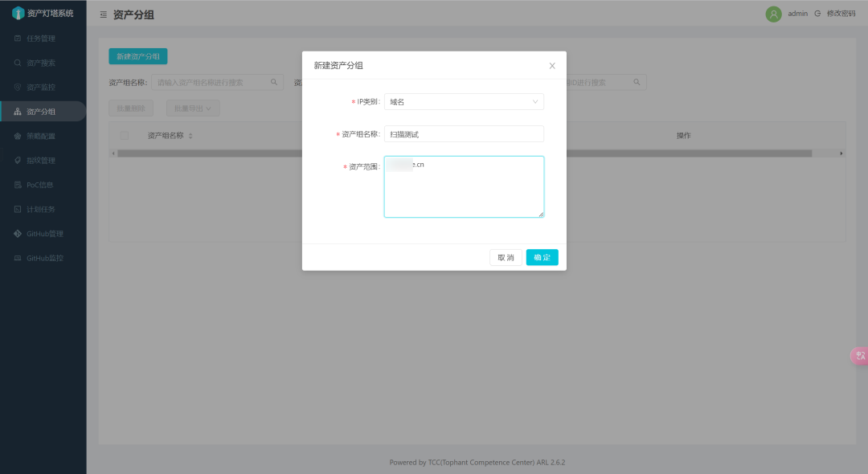
Task: Open PoC信息 menu item
Action: 40,185
